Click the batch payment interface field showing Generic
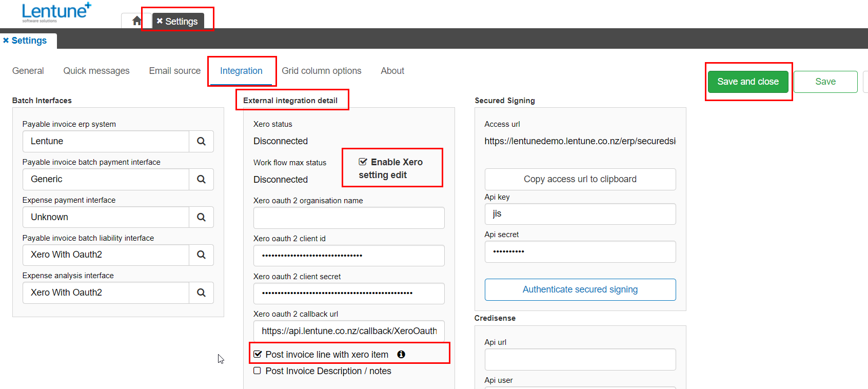Screen dimensions: 868x389 click(x=106, y=179)
